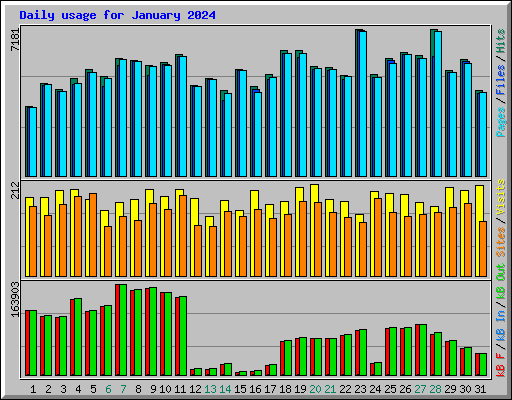Image resolution: width=512 pixels, height=400 pixels.
Task: Click the day 20 yellow visits bar
Action: [x=312, y=230]
